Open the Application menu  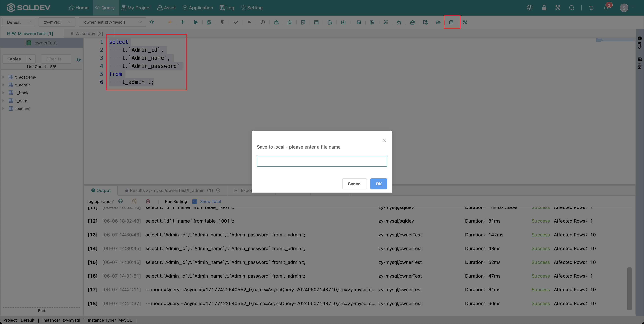click(198, 8)
